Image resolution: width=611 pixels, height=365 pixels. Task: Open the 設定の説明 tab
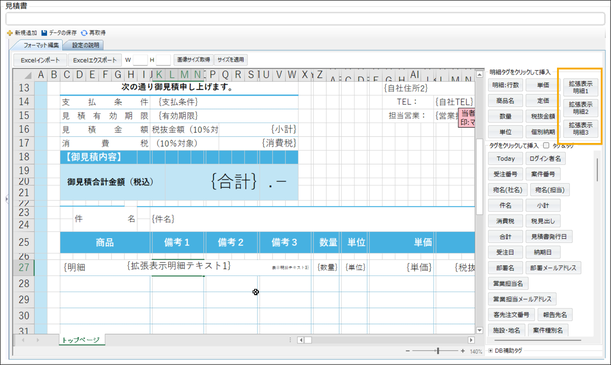85,45
